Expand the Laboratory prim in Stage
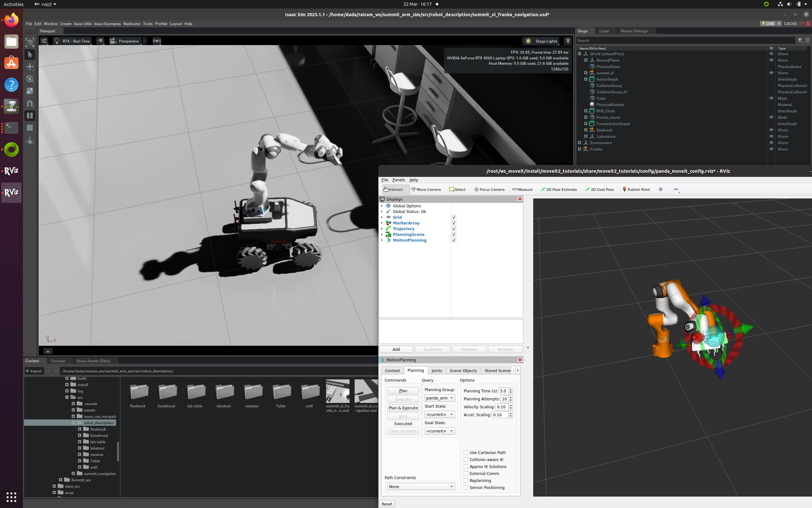 click(x=586, y=137)
